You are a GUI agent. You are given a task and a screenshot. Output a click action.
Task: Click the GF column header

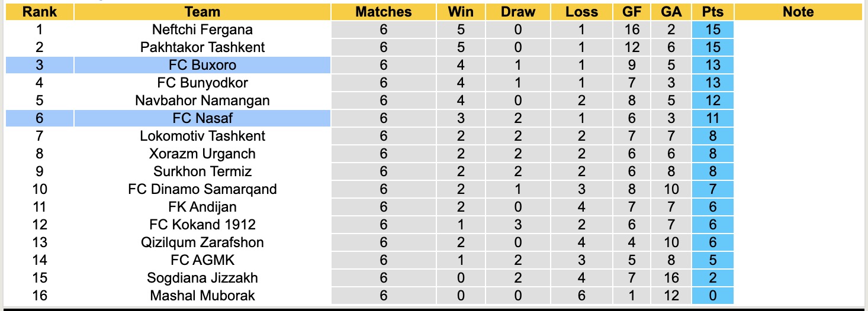(x=632, y=12)
